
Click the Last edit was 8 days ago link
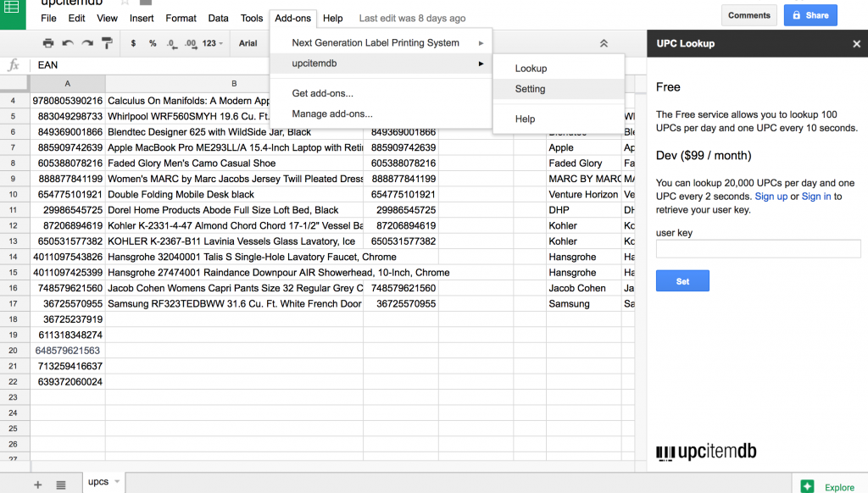412,19
